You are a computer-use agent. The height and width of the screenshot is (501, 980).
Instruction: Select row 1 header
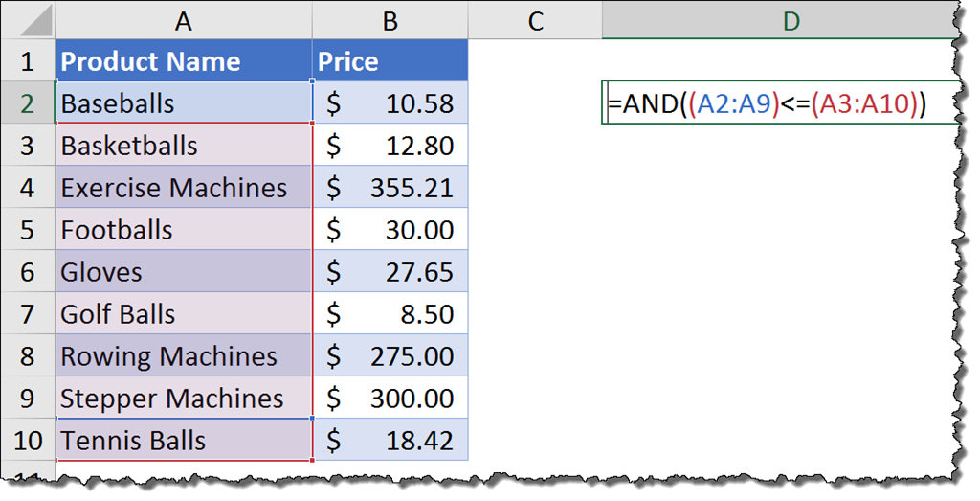[x=27, y=62]
